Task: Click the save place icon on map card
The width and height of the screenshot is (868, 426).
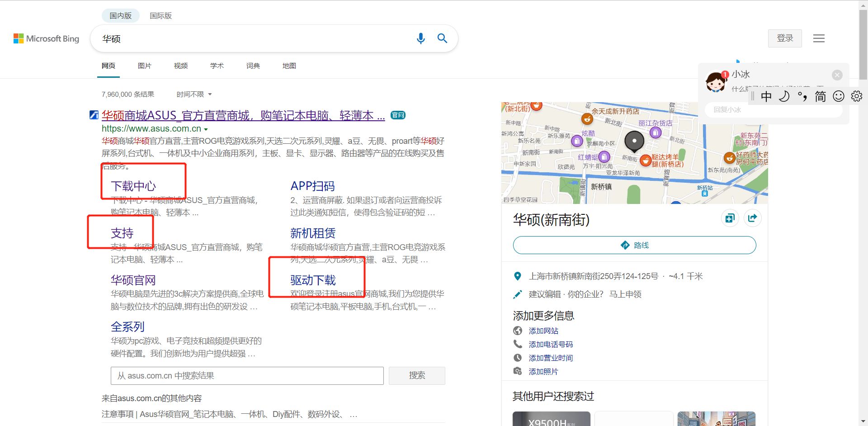Action: [x=729, y=218]
